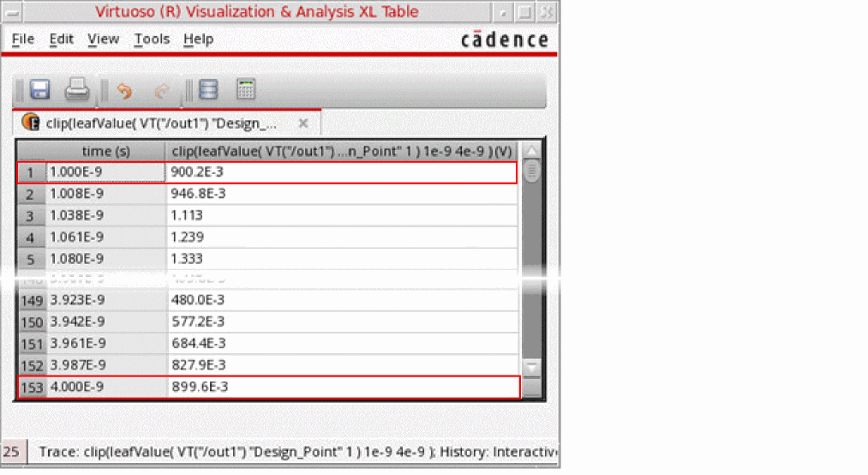Select value cell 1.239
Screen dimensions: 868x475
tap(342, 237)
